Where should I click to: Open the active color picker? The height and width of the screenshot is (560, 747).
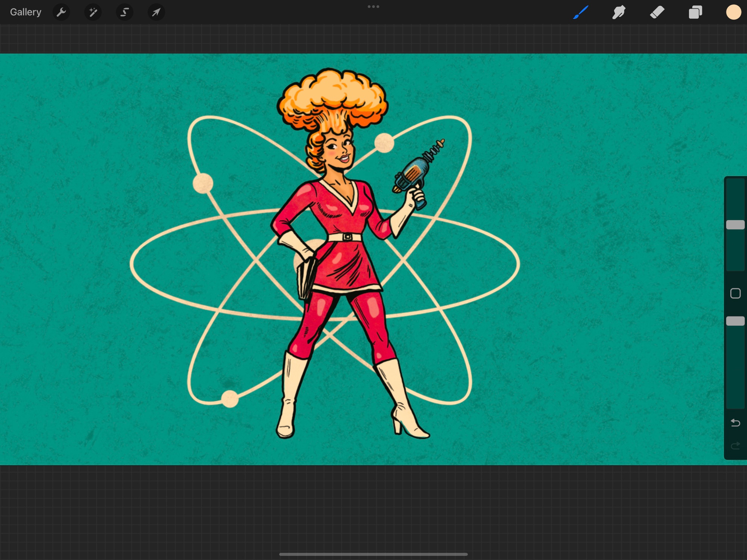point(734,12)
